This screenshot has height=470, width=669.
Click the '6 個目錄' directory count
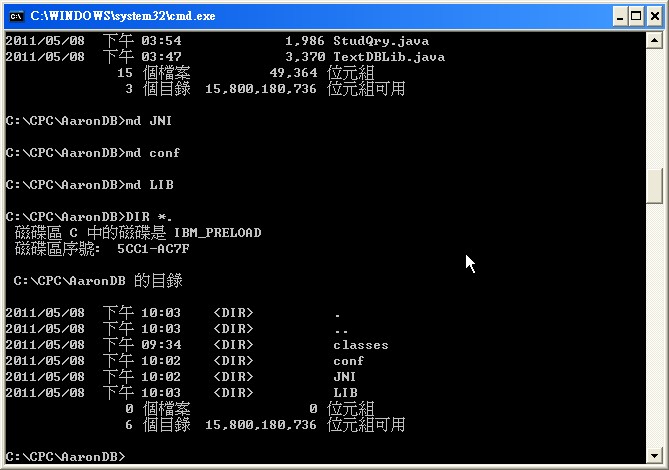[x=157, y=425]
